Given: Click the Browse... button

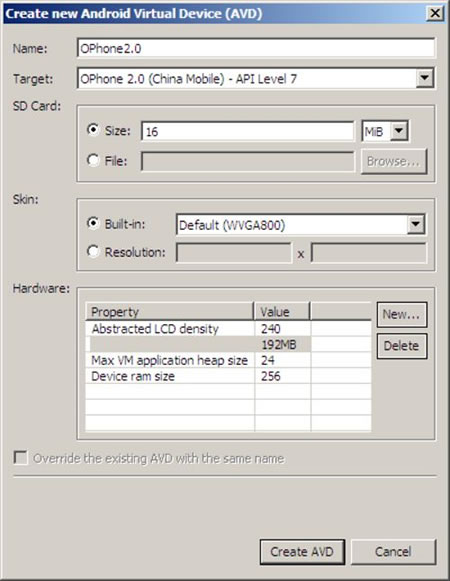Looking at the screenshot, I should point(394,162).
